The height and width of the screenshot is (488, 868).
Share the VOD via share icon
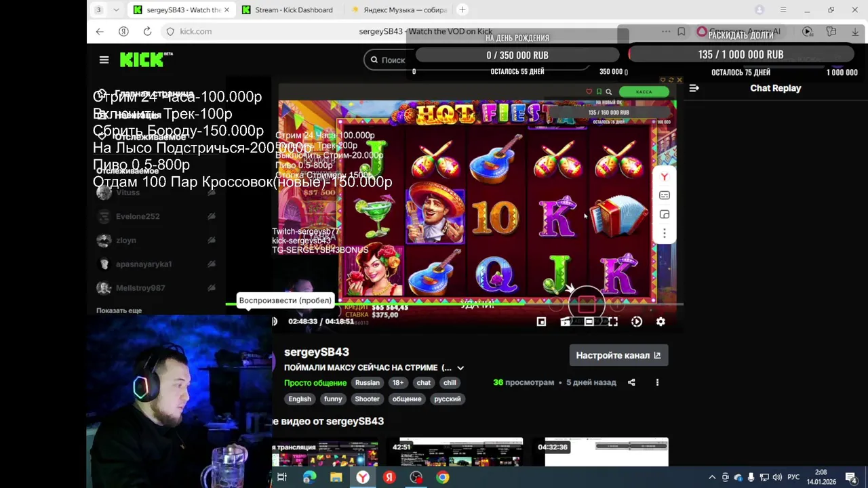point(631,382)
